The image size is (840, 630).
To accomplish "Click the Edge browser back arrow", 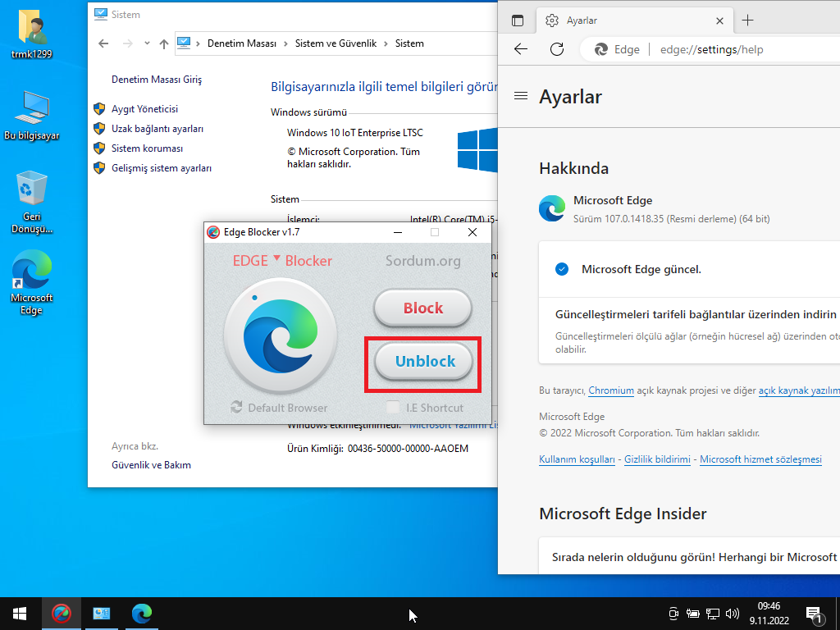I will coord(521,49).
